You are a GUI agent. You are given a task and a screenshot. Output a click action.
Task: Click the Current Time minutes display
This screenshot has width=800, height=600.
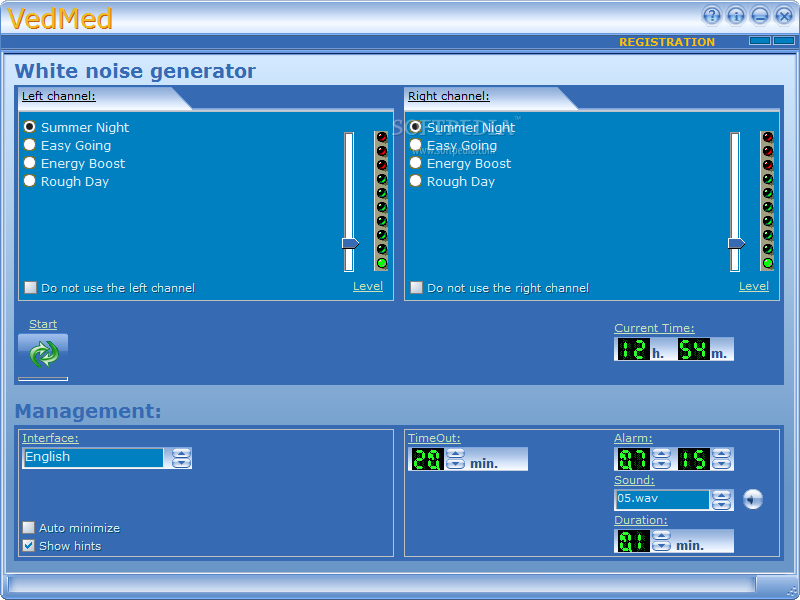pos(694,349)
